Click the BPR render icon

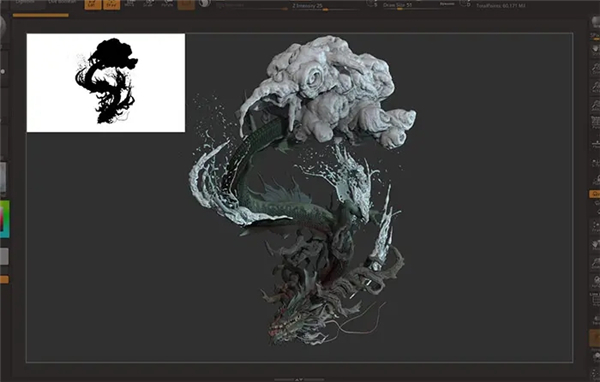[x=595, y=22]
